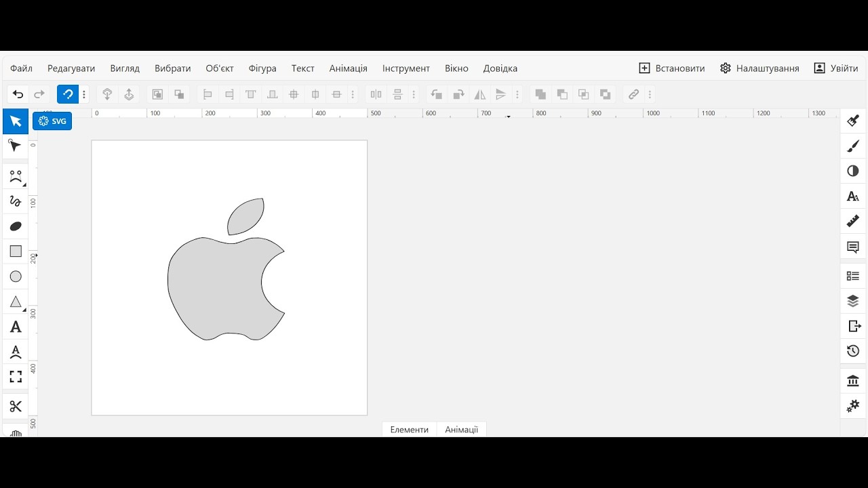Screen dimensions: 868x488
Task: Select the Triangle tool
Action: [x=16, y=302]
